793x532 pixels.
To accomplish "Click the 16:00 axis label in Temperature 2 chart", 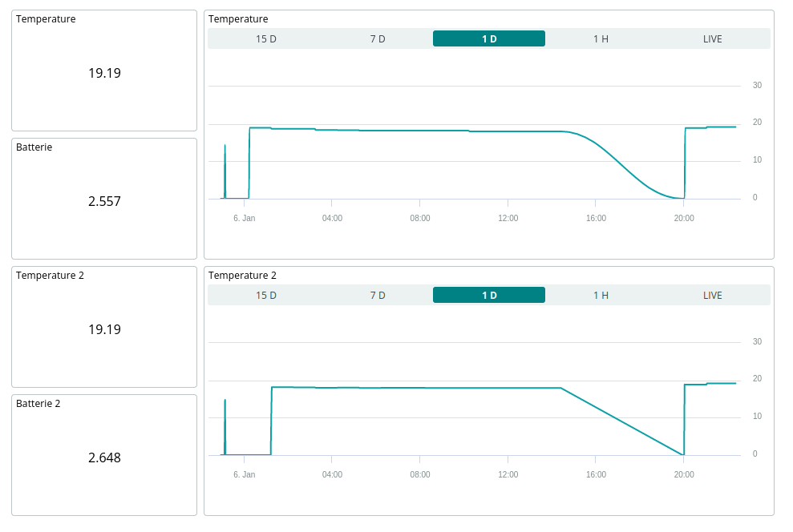I will [x=597, y=474].
